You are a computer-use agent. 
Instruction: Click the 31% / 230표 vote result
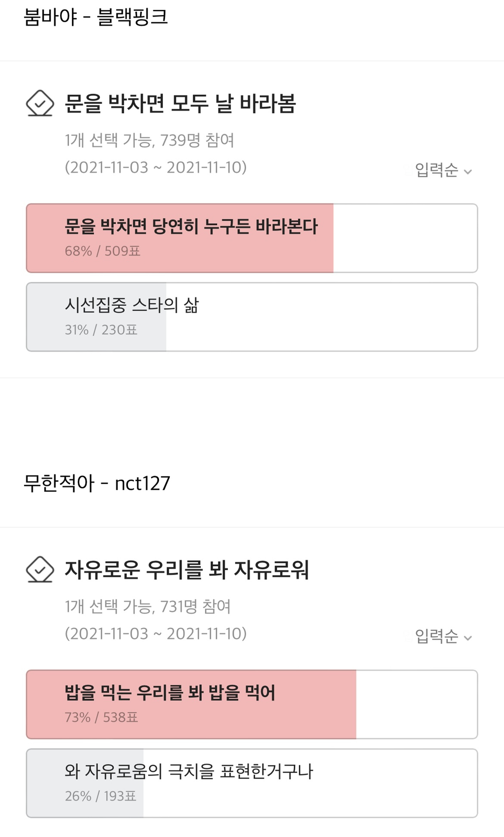[101, 330]
